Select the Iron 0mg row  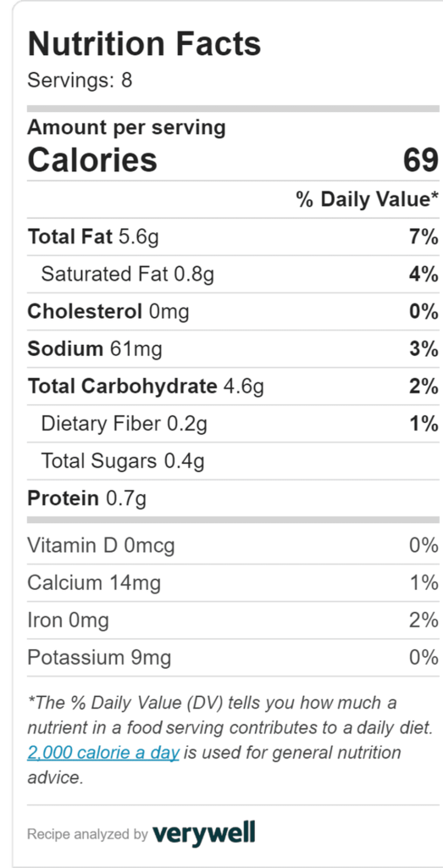233,620
